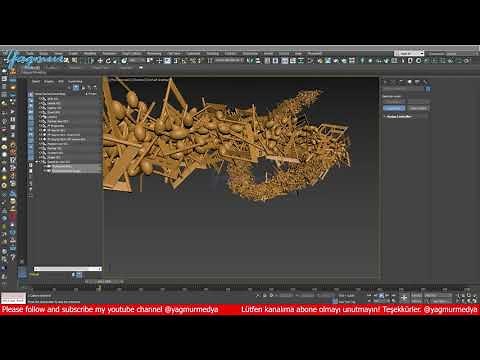Open the Curve Editor from the toolbar
This screenshot has height=360, width=480.
[293, 61]
